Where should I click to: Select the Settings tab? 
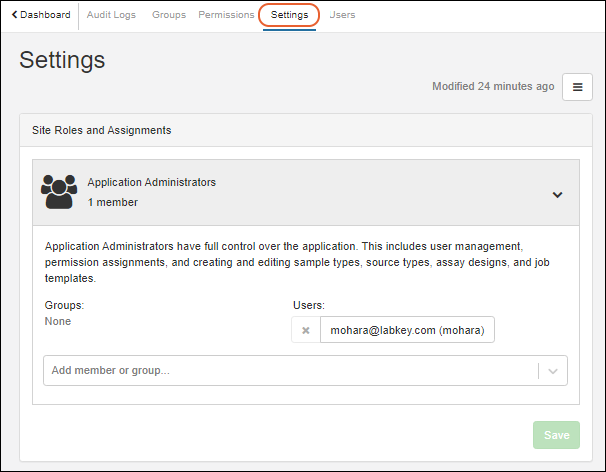click(x=289, y=15)
